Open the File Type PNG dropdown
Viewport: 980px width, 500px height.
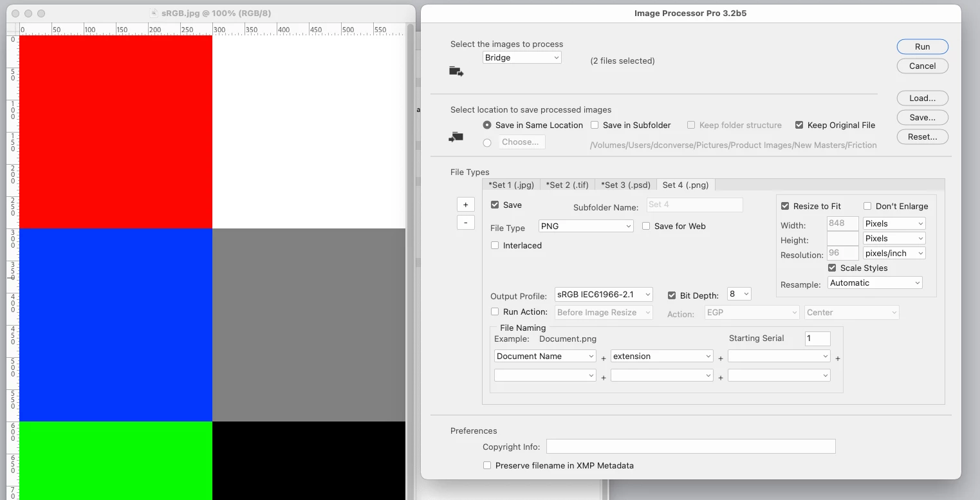pyautogui.click(x=586, y=226)
